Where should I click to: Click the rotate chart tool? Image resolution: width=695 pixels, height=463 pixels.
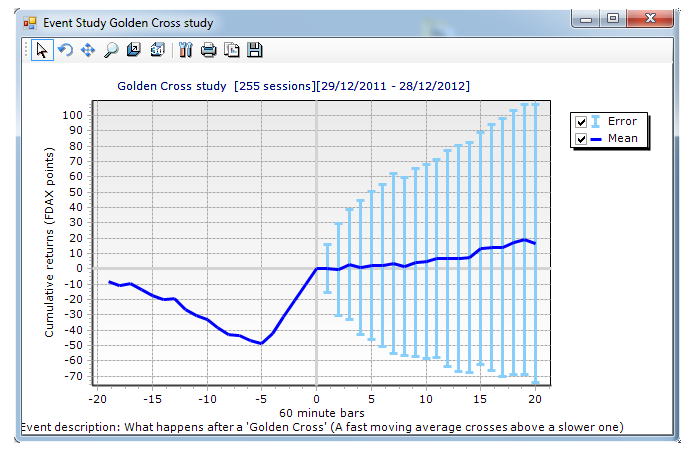[x=65, y=50]
